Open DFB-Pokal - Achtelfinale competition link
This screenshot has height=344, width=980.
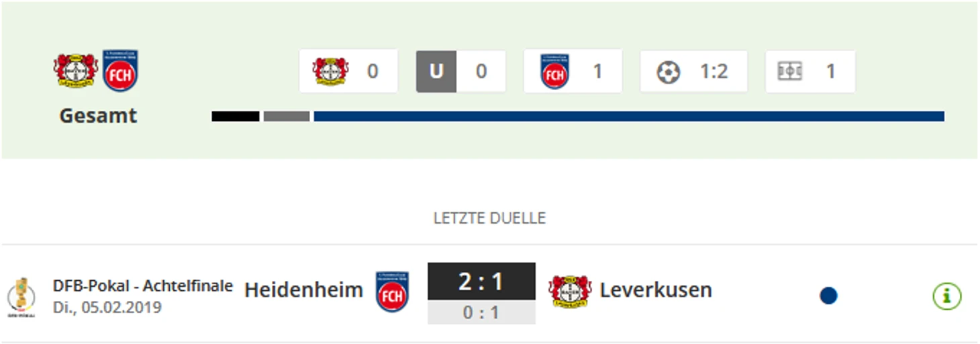coord(142,286)
